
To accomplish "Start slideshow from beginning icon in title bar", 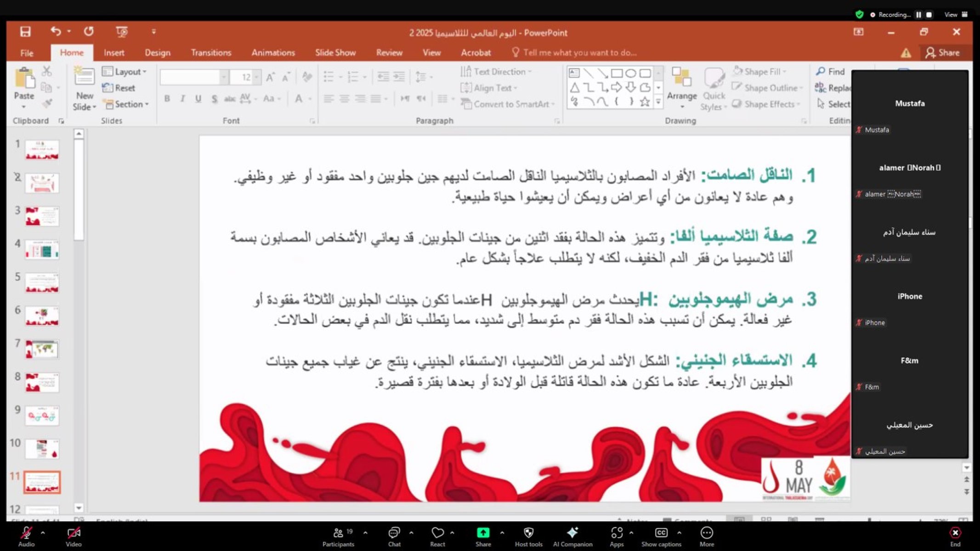I will pos(122,32).
